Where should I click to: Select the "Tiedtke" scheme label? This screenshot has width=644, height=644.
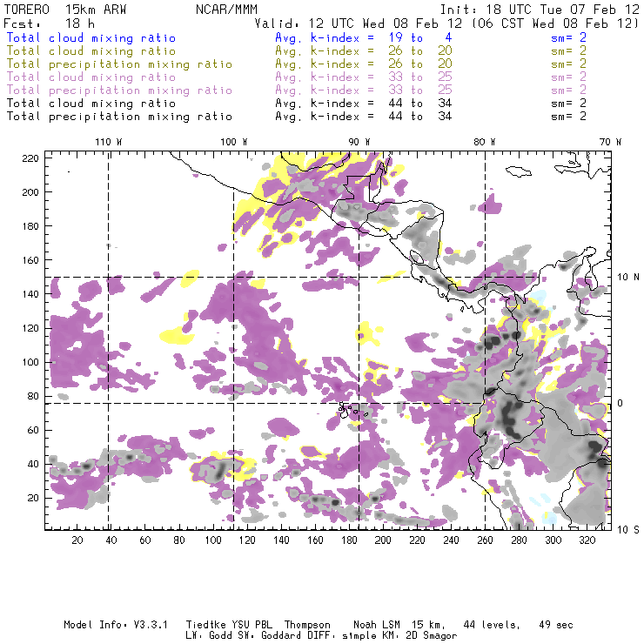pos(205,625)
